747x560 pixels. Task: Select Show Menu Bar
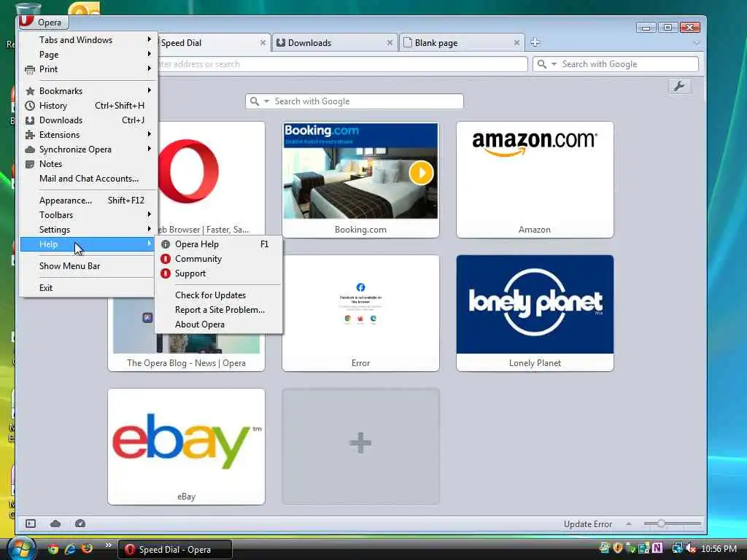coord(88,266)
